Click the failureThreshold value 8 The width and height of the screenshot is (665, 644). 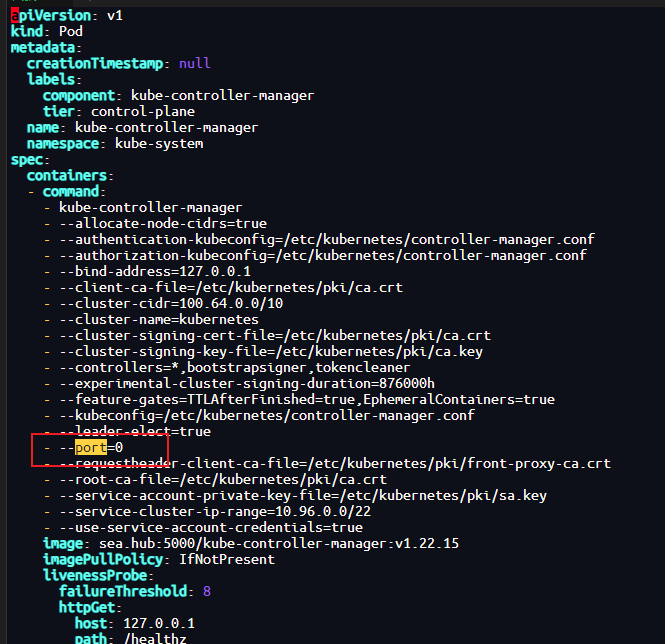[x=207, y=591]
